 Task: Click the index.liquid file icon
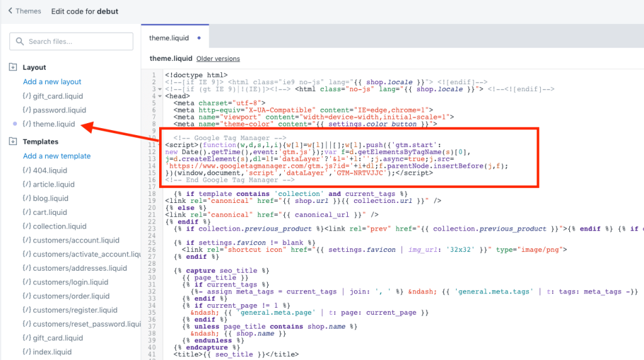tap(27, 352)
